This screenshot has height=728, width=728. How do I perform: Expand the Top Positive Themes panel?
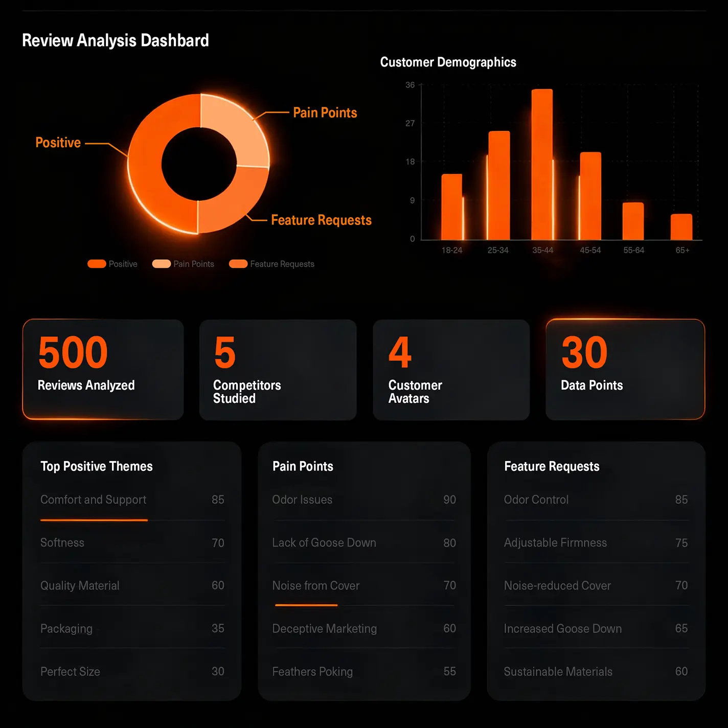[96, 466]
